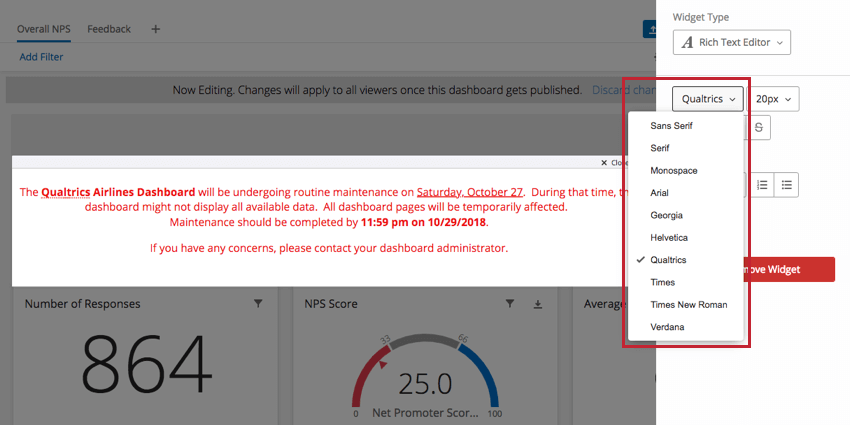Viewport: 850px width, 425px height.
Task: Click the strikethrough formatting icon
Action: click(759, 127)
